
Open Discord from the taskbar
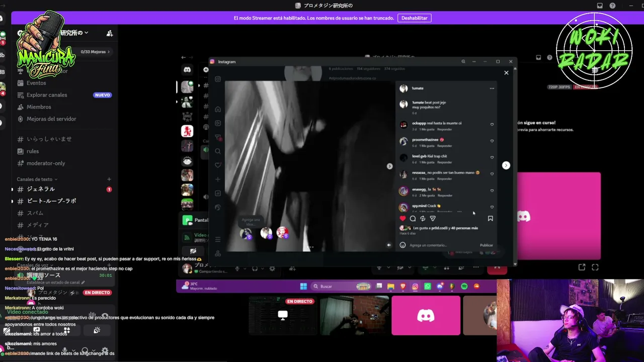tap(440, 287)
